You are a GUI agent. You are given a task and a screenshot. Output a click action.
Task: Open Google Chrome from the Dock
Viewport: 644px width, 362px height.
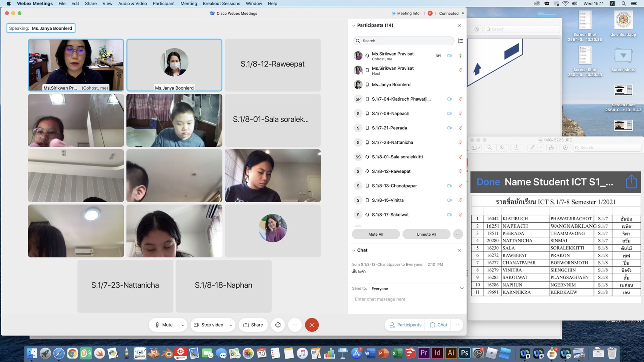click(72, 353)
